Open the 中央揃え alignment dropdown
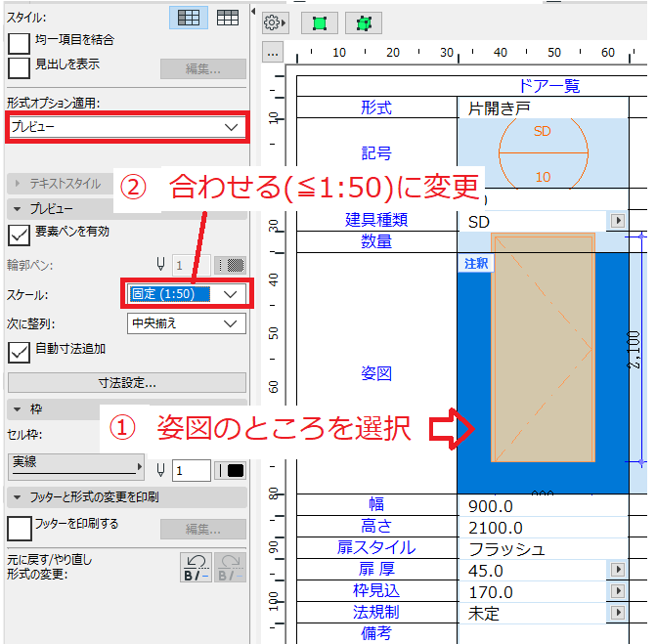The width and height of the screenshot is (656, 644). click(187, 323)
